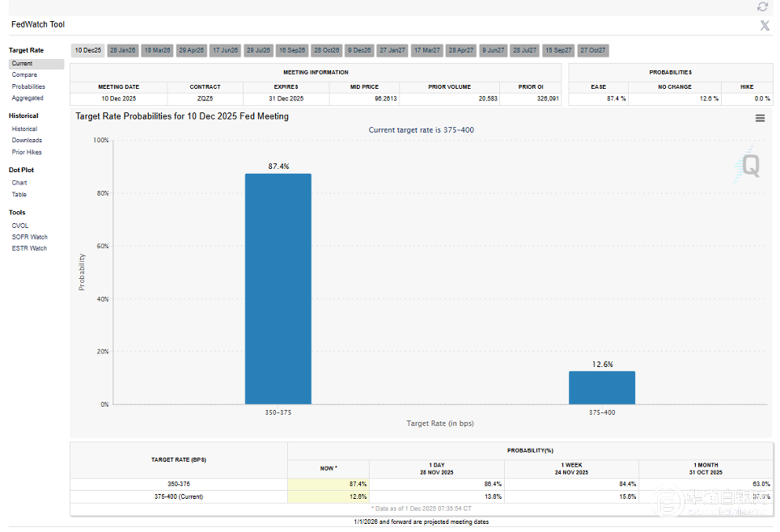This screenshot has height=532, width=780.
Task: Select the 28 Jan26 meeting tab
Action: [123, 50]
